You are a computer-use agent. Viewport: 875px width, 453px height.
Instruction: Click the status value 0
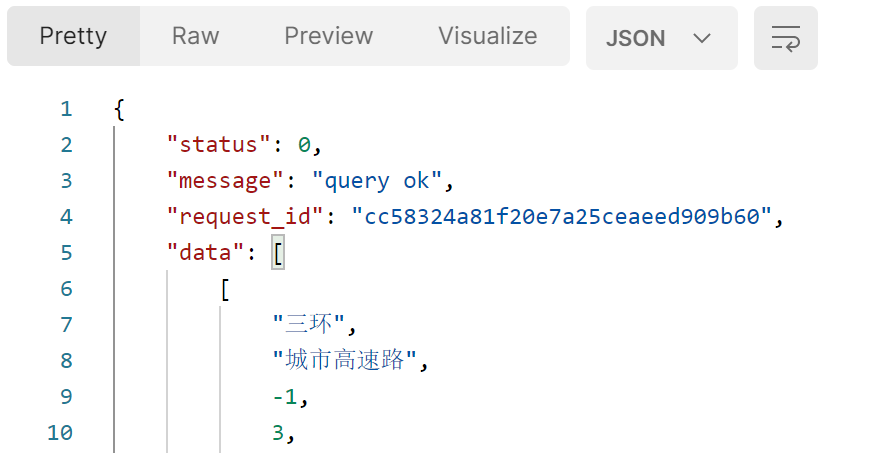[304, 145]
